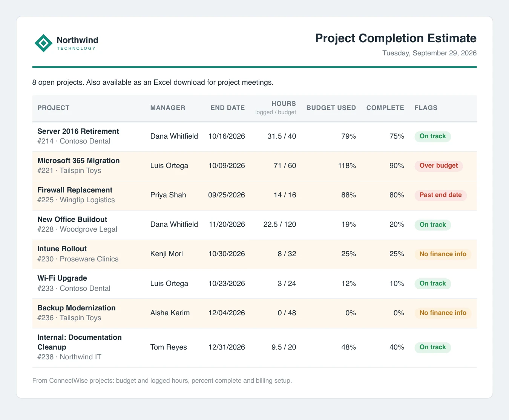The image size is (509, 420).
Task: Click the #238 · Northwind IT subtitle
Action: [69, 357]
